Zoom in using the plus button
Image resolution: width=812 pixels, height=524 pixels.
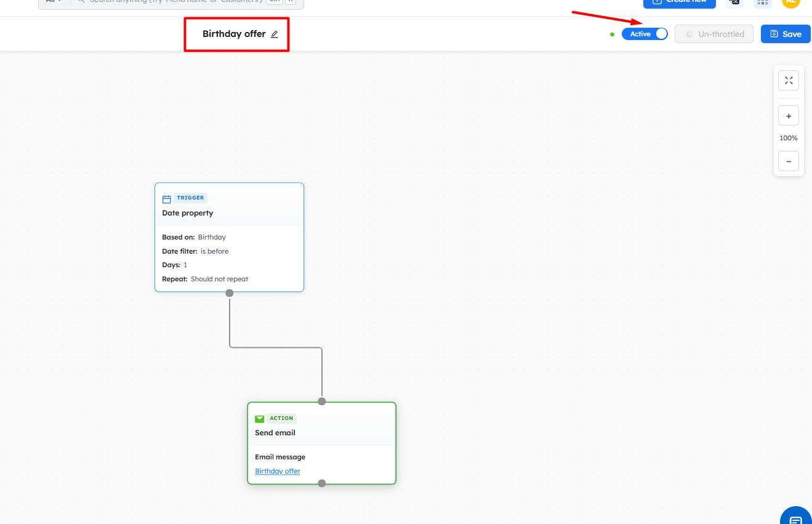(x=789, y=116)
